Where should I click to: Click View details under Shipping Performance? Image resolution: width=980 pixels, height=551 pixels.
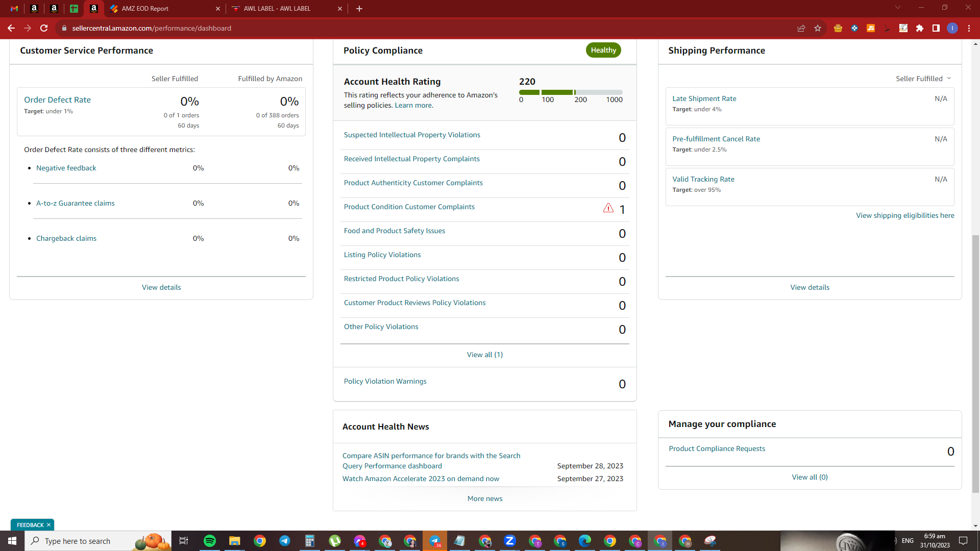pyautogui.click(x=810, y=287)
